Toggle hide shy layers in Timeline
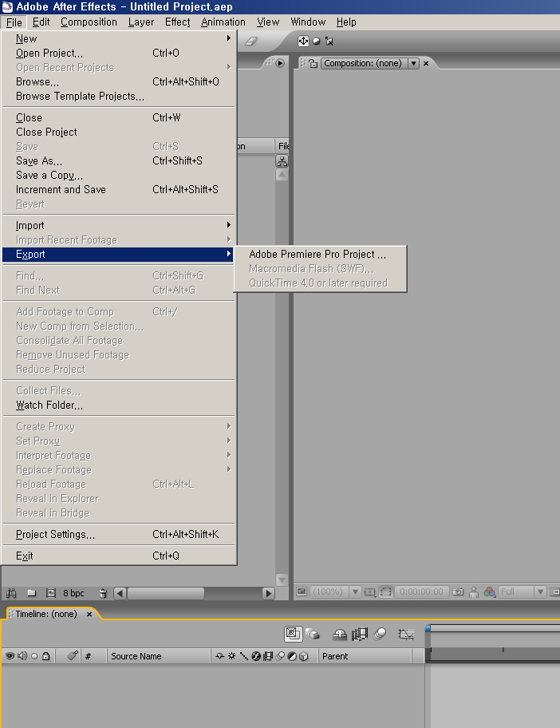Image resolution: width=560 pixels, height=728 pixels. 340,635
